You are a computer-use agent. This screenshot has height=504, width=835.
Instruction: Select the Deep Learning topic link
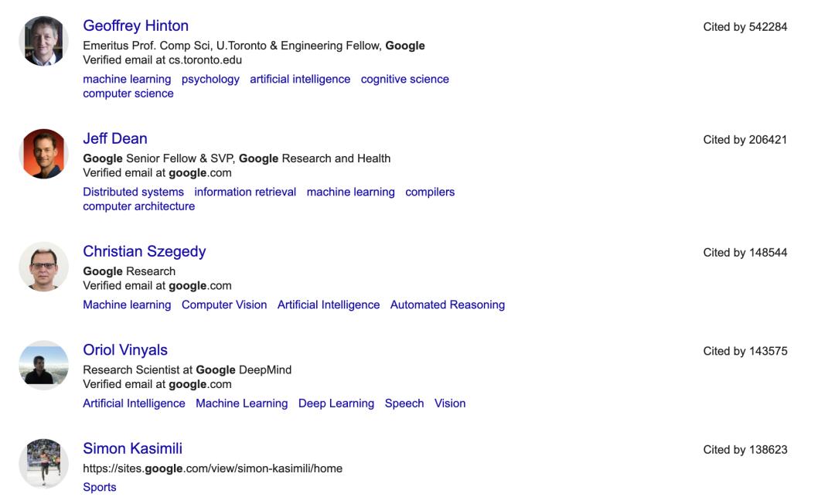point(336,404)
